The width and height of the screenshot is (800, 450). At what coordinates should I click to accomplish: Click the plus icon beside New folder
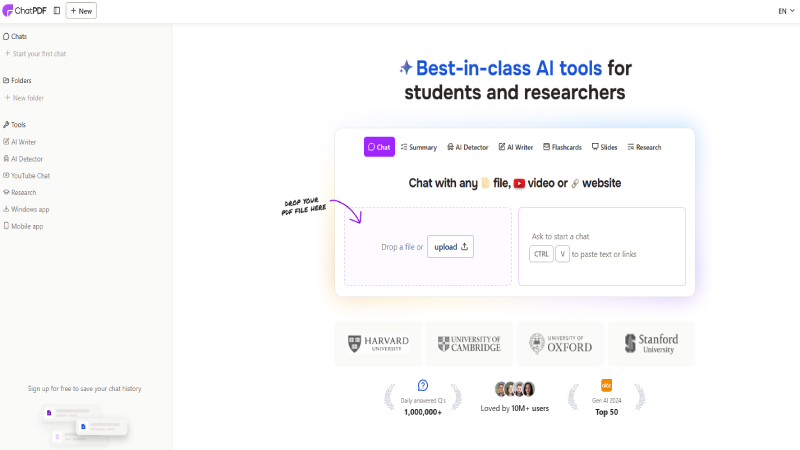click(7, 97)
